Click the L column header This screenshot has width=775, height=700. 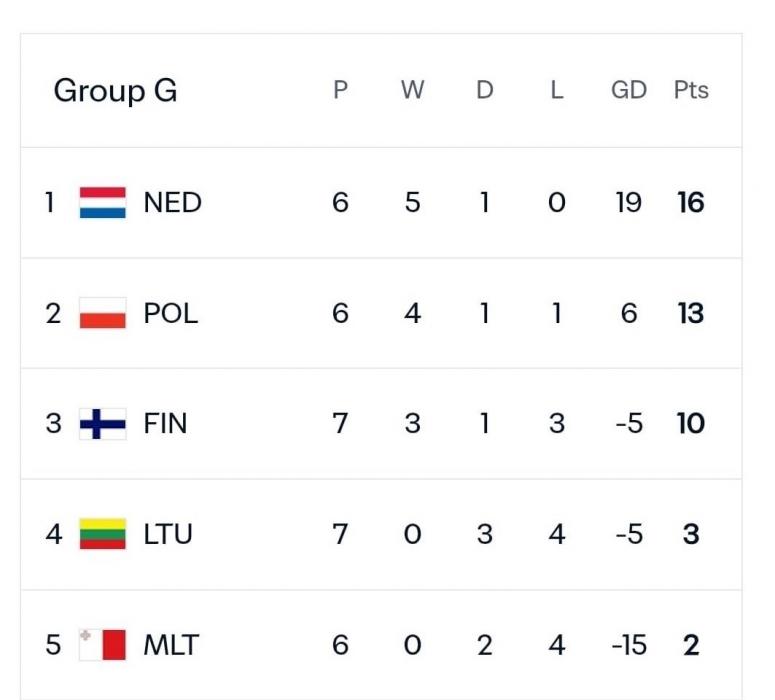click(557, 91)
